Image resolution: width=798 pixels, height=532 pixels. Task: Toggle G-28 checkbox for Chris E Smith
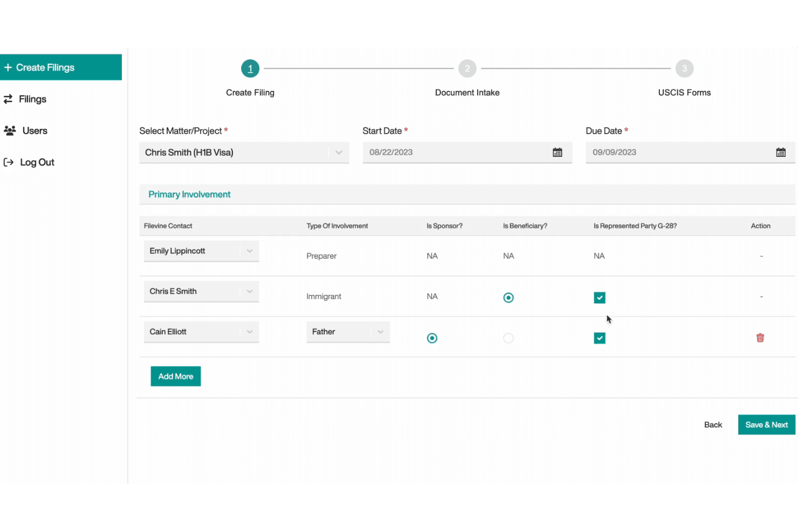[x=600, y=298]
